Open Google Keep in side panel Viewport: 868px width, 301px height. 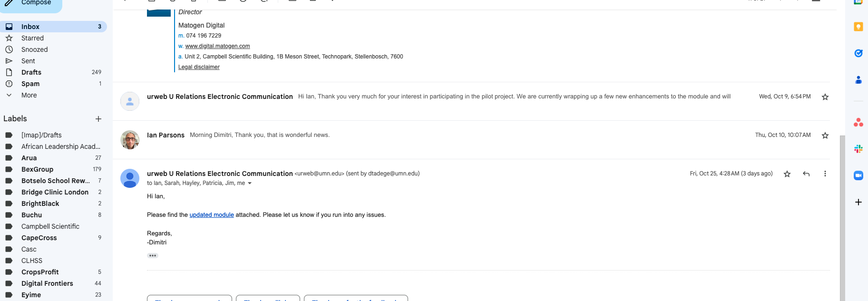pyautogui.click(x=858, y=27)
